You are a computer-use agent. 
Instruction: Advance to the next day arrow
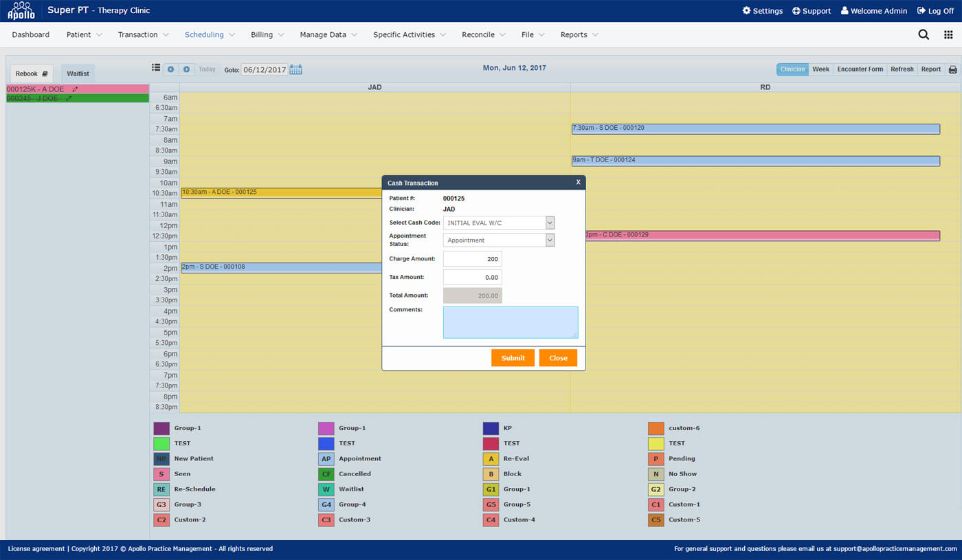[x=186, y=69]
